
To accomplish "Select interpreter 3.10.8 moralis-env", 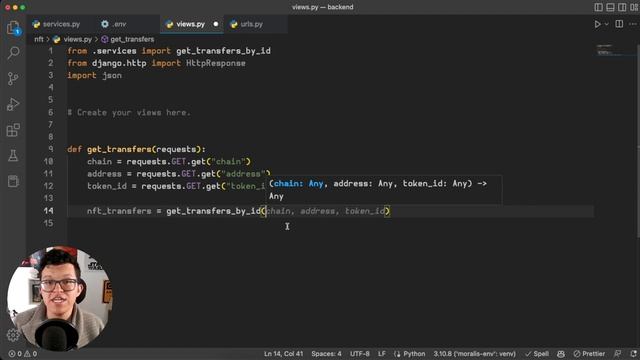I will (x=474, y=354).
